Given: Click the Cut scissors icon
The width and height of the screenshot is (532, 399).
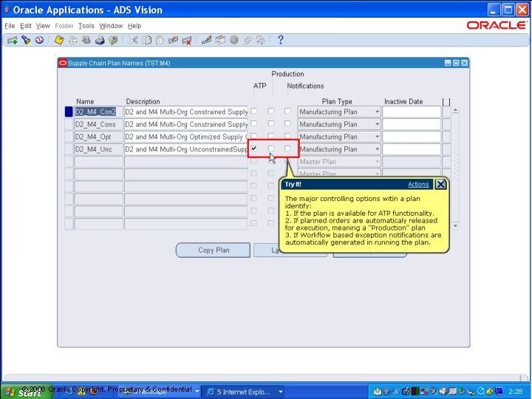Looking at the screenshot, I should (133, 41).
